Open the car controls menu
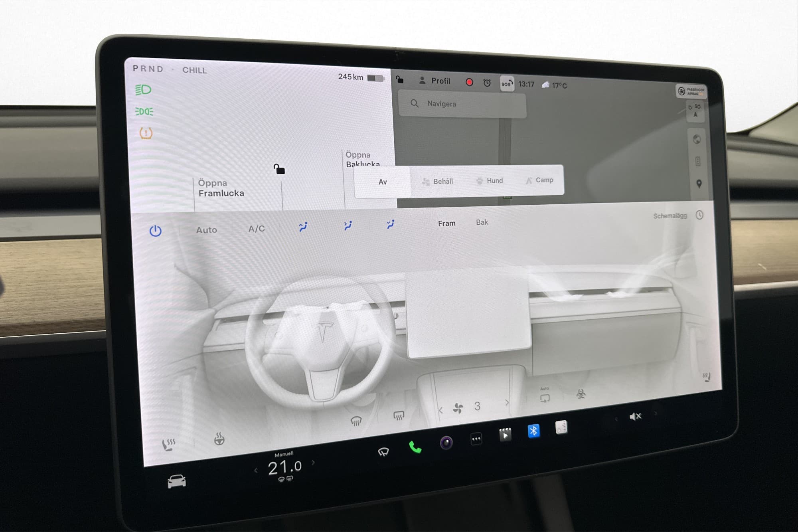Screen dimensions: 798x532 pos(176,481)
